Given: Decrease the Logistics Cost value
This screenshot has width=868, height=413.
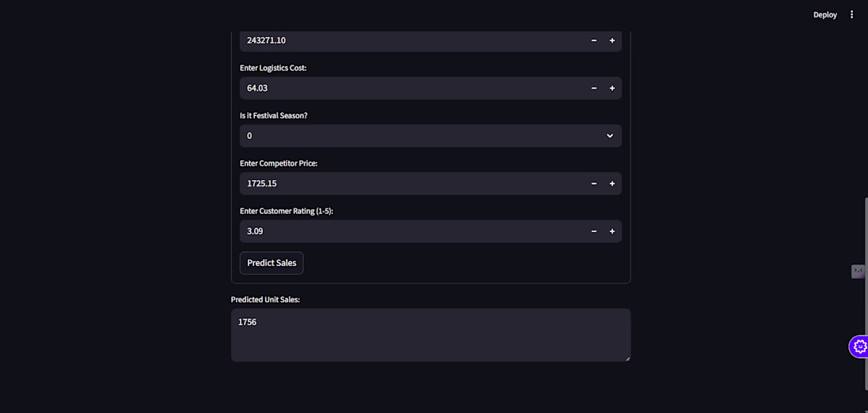Looking at the screenshot, I should tap(594, 88).
